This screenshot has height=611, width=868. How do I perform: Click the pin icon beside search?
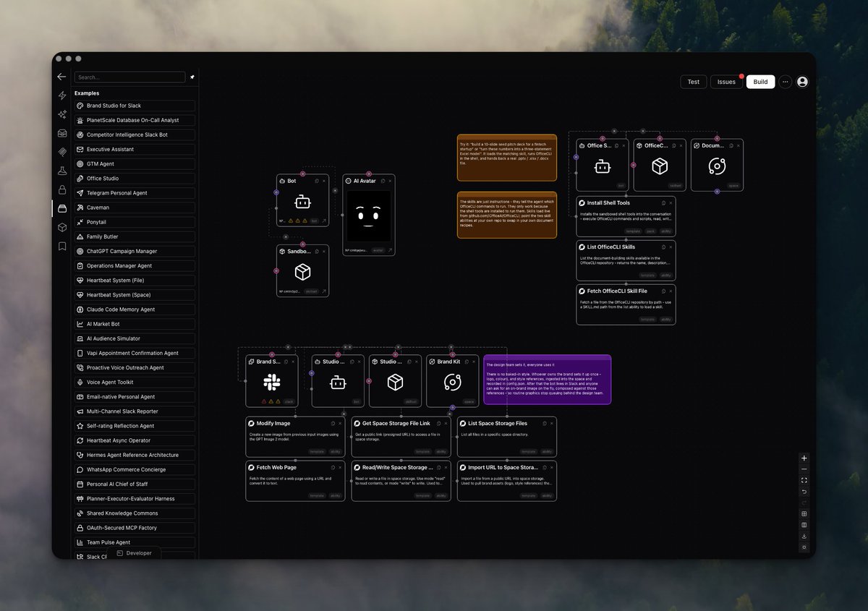192,77
